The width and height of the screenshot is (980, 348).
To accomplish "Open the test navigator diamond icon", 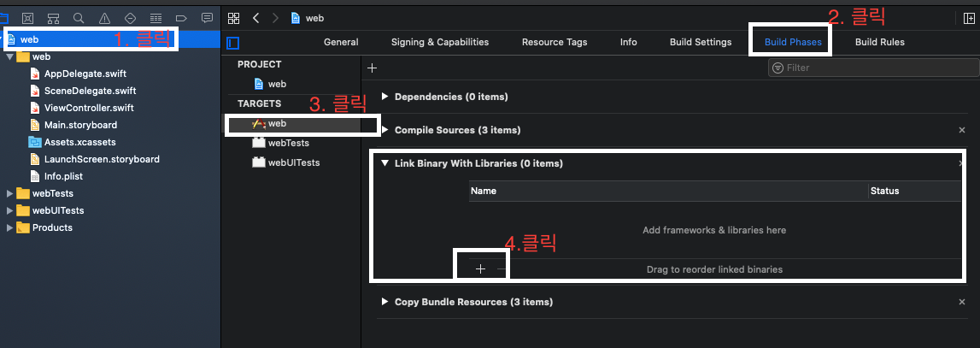I will pos(130,18).
